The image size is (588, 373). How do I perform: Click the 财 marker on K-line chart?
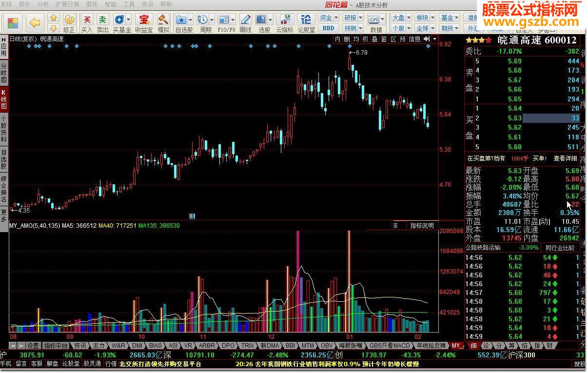192,216
